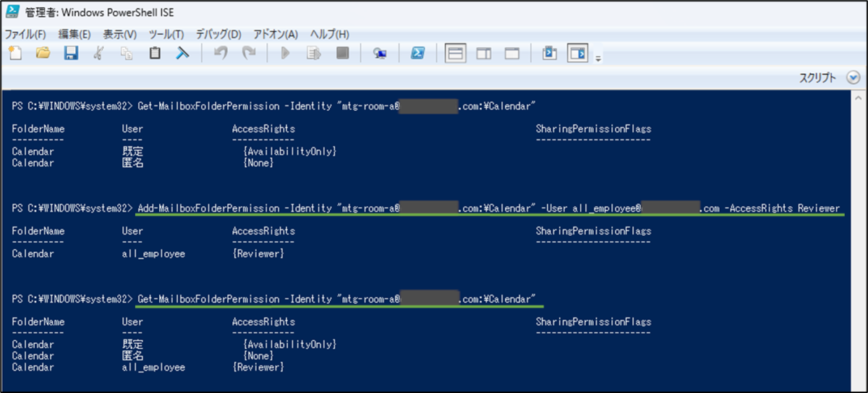Click -User all_employee@ parameter text
868x393 pixels.
[x=591, y=208]
